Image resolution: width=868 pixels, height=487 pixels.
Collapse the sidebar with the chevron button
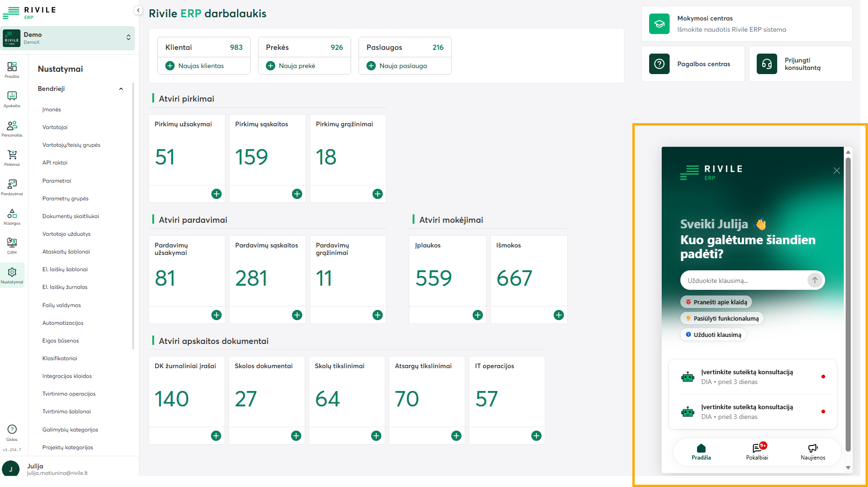tap(138, 10)
